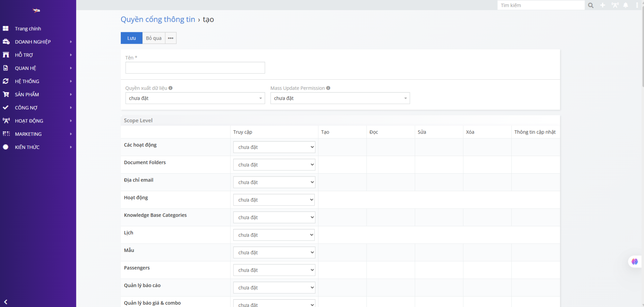Open the Quyền xuất dữ liệu dropdown
Image resolution: width=644 pixels, height=307 pixels.
195,98
